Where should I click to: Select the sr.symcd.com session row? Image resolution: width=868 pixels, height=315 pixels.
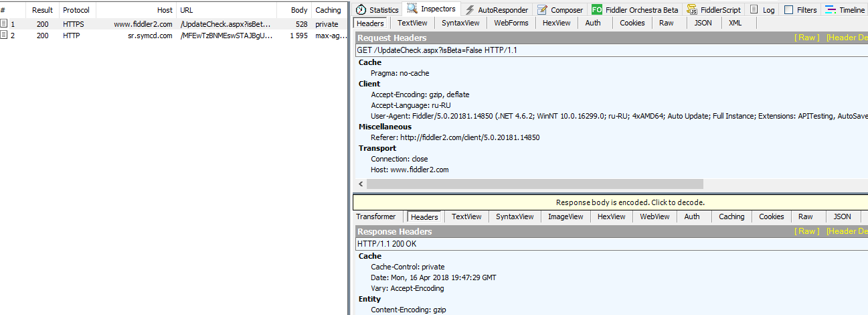click(173, 36)
